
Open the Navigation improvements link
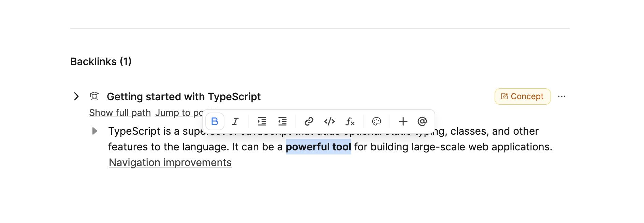[170, 163]
